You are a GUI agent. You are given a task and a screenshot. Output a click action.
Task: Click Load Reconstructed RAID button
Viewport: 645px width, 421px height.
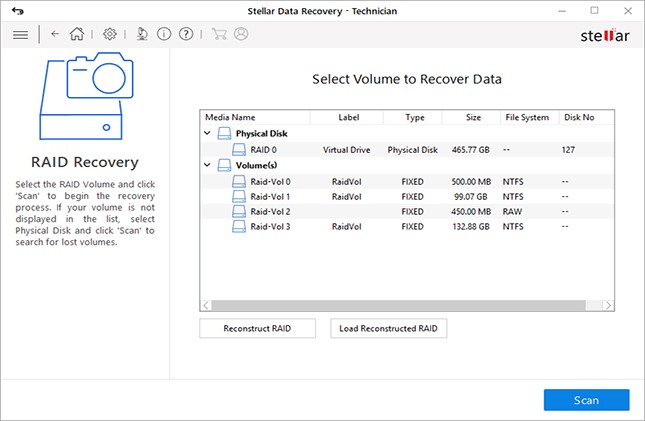pos(388,328)
